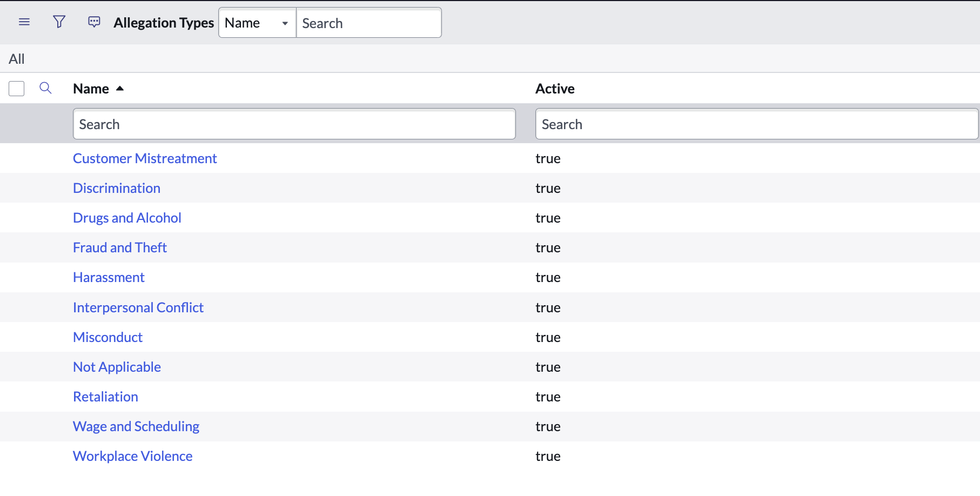Image resolution: width=980 pixels, height=496 pixels.
Task: Click the All breadcrumb filter
Action: pyautogui.click(x=17, y=59)
